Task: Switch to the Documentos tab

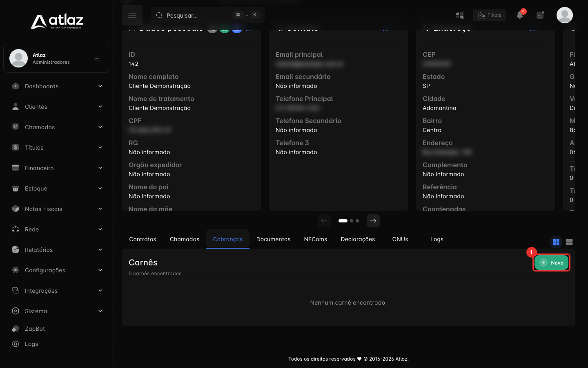Action: pyautogui.click(x=273, y=239)
